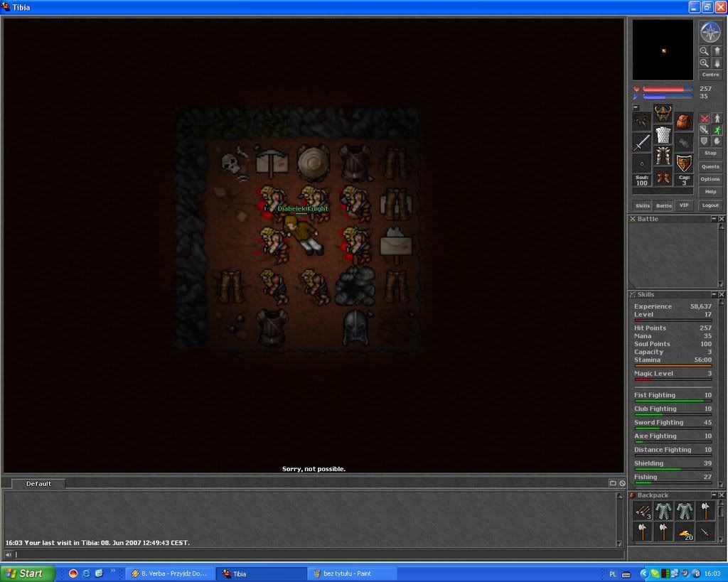The width and height of the screenshot is (728, 582).
Task: Open the Quests log
Action: [710, 166]
